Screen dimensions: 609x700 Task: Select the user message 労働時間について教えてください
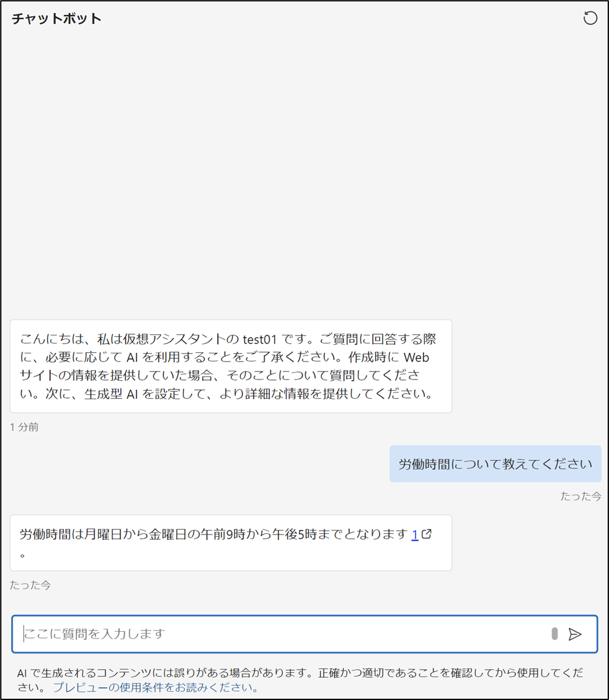coord(495,464)
